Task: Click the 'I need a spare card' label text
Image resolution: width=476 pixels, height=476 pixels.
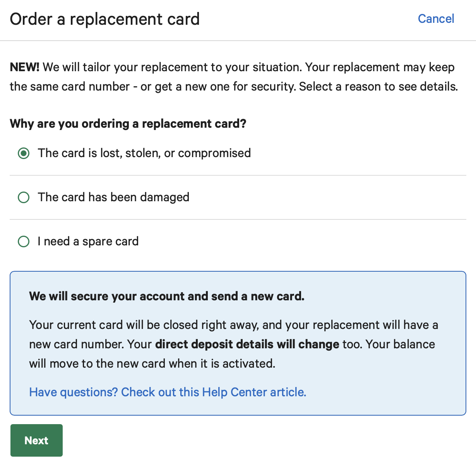Action: [88, 241]
